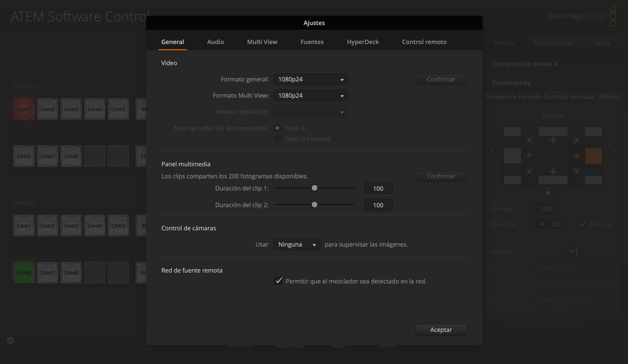Select Fundido transition type
The height and width of the screenshot is (364, 628).
coord(529,97)
